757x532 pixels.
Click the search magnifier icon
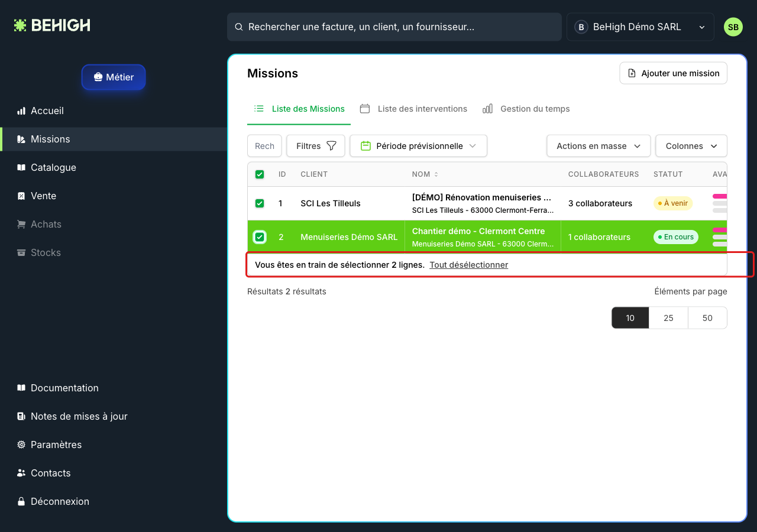click(x=239, y=27)
